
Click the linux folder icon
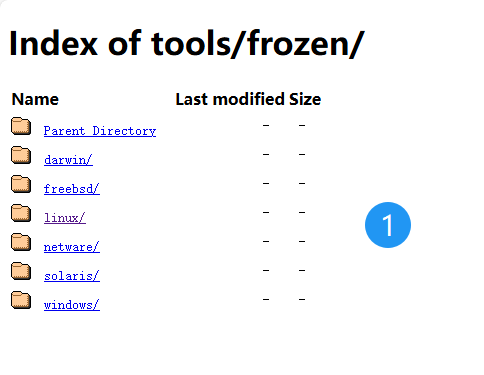[21, 213]
